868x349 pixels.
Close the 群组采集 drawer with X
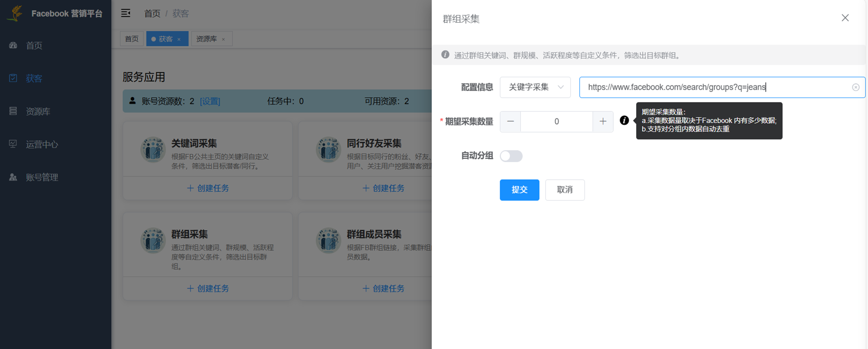[x=845, y=18]
